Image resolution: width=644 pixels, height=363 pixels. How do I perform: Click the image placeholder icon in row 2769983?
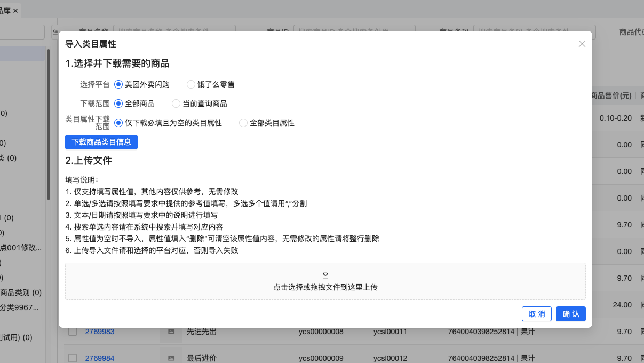coord(171,332)
